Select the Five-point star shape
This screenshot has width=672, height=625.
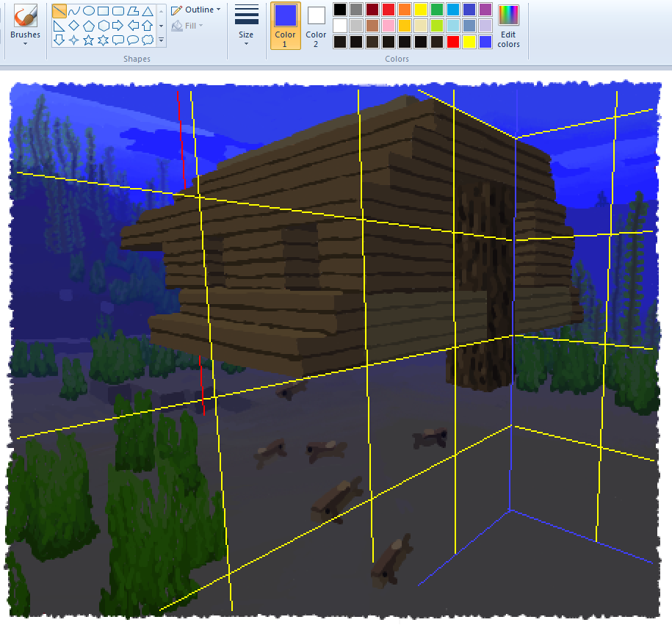(x=88, y=40)
